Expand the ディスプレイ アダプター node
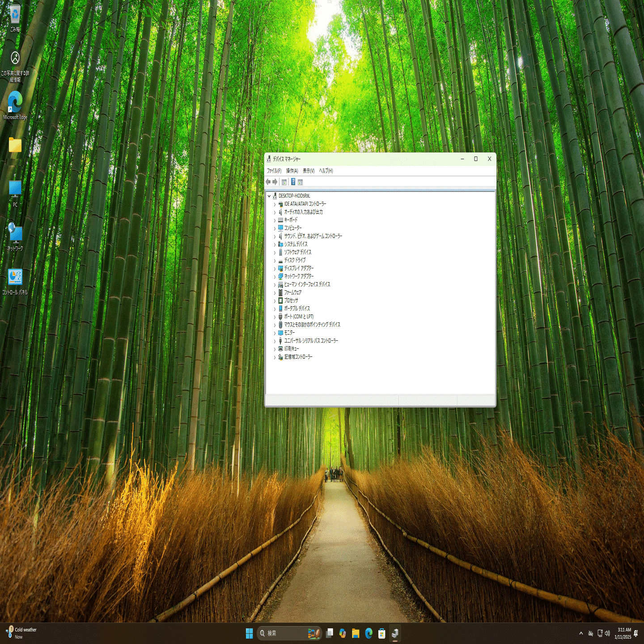This screenshot has height=644, width=644. pos(275,268)
